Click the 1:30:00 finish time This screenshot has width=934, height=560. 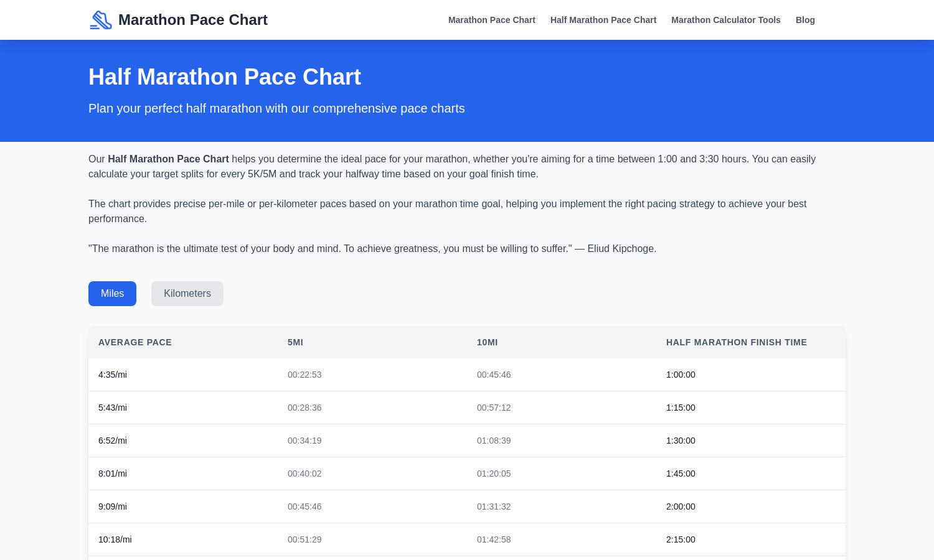pos(681,441)
